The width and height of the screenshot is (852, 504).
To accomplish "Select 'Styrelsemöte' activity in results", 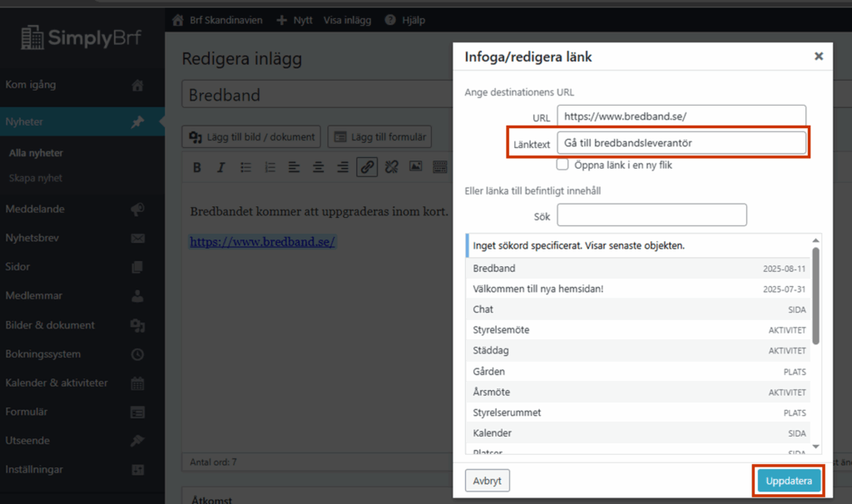I will point(639,330).
